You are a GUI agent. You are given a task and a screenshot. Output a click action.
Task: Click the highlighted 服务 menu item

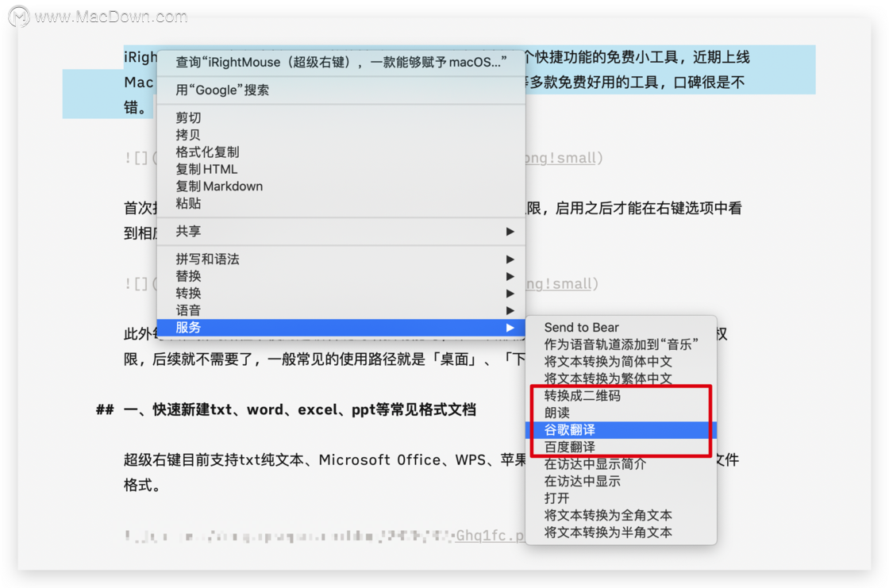point(341,327)
